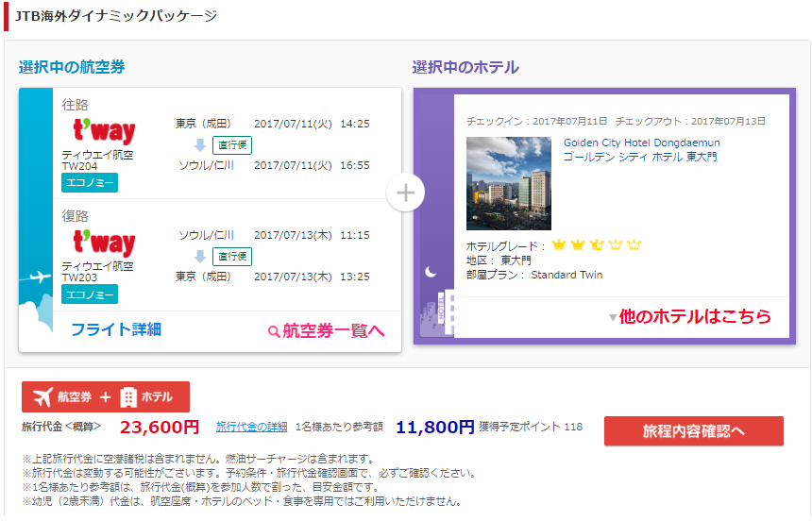
Task: Click the outbound departure time 14:25
Action: [x=355, y=124]
